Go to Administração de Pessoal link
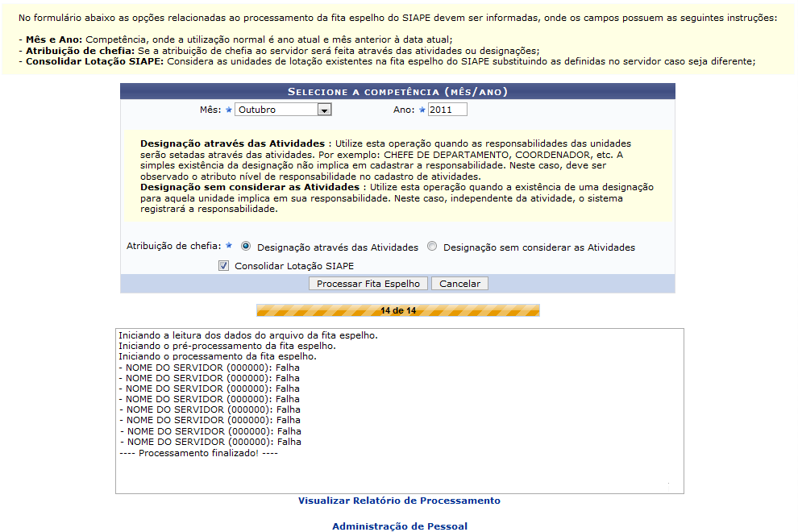Screen dimensions: 798x532 tap(399, 526)
